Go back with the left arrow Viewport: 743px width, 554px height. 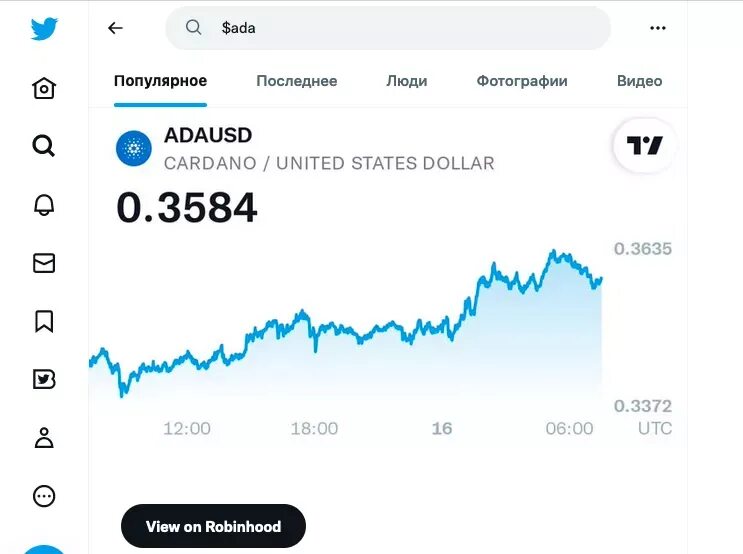[x=115, y=28]
